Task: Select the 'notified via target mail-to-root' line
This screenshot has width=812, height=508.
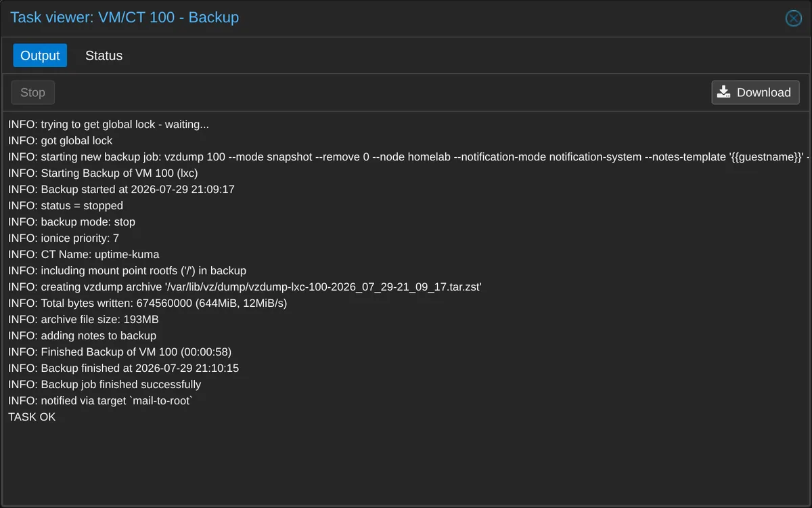Action: (x=101, y=401)
